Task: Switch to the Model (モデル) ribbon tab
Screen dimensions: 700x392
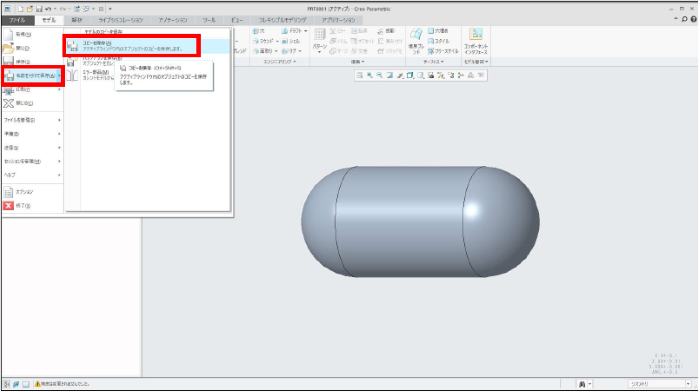Action: click(x=49, y=20)
